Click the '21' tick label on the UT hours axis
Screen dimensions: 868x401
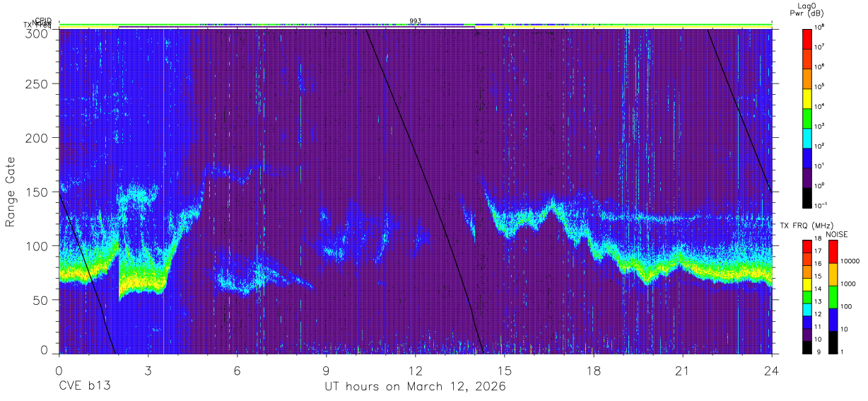pos(683,371)
